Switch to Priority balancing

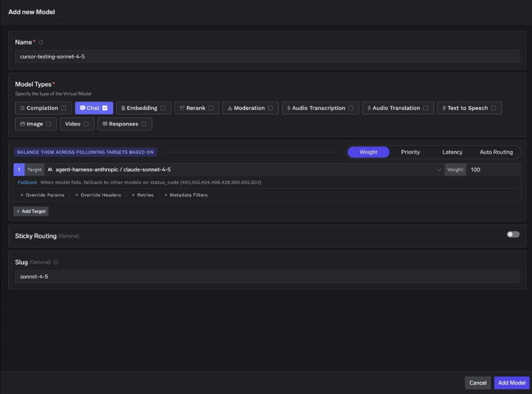[x=410, y=152]
